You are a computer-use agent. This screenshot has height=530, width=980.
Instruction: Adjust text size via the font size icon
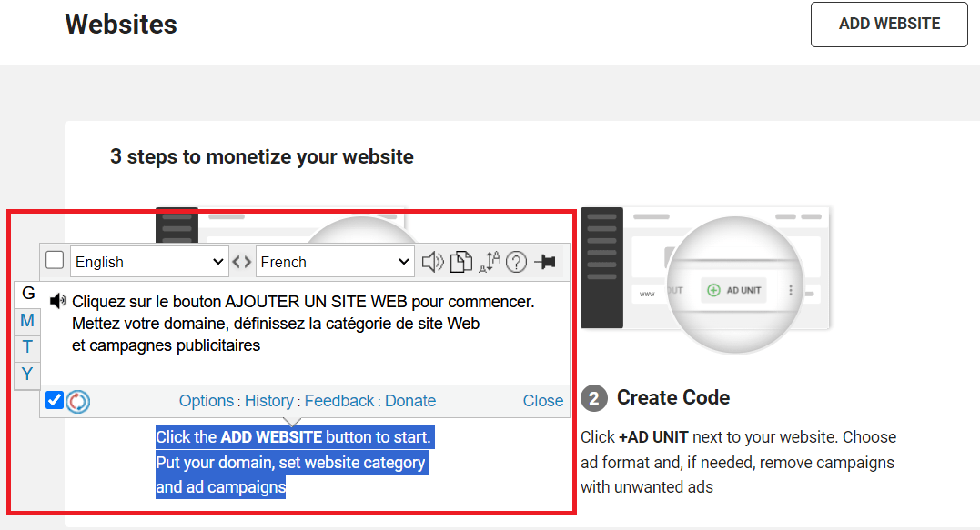coord(489,261)
